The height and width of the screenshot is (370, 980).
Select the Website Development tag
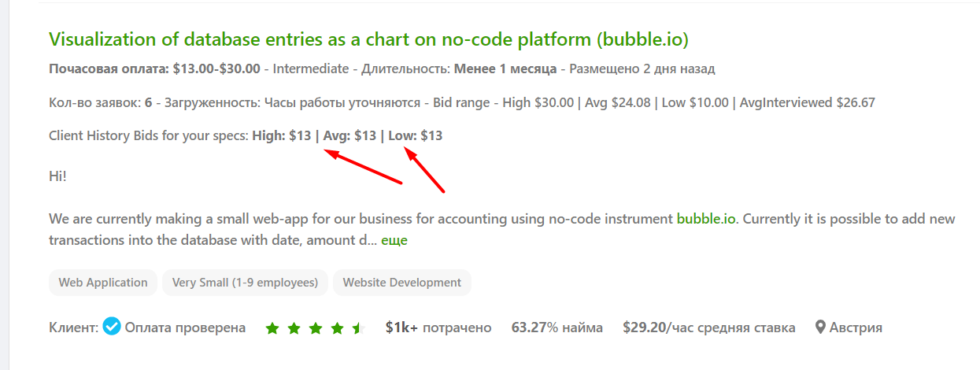tap(402, 283)
